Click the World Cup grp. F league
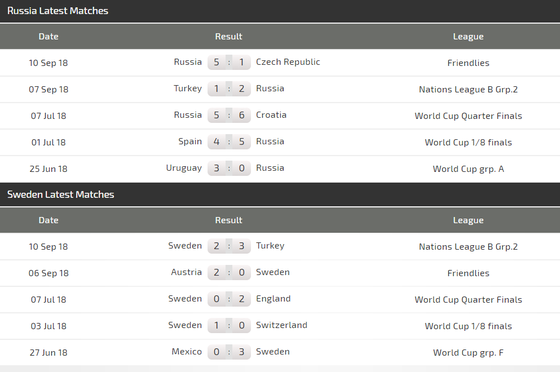 pos(468,353)
